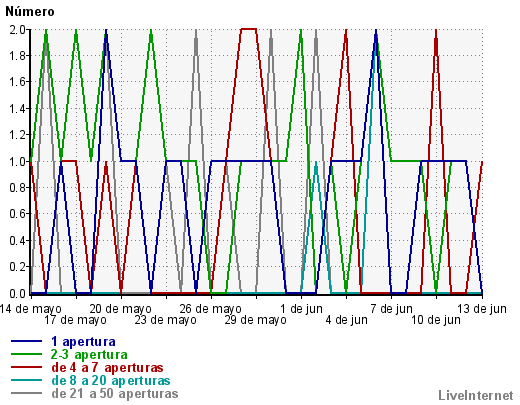520x405 pixels.
Task: Click the '1 apertura' legend label
Action: pyautogui.click(x=83, y=342)
